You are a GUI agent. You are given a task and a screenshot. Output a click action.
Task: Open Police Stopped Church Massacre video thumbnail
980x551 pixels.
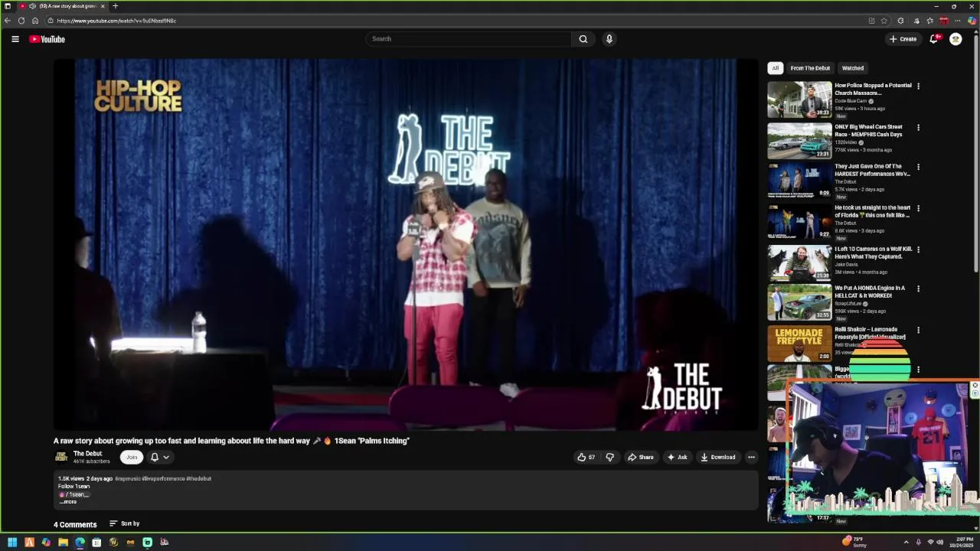[x=799, y=99]
